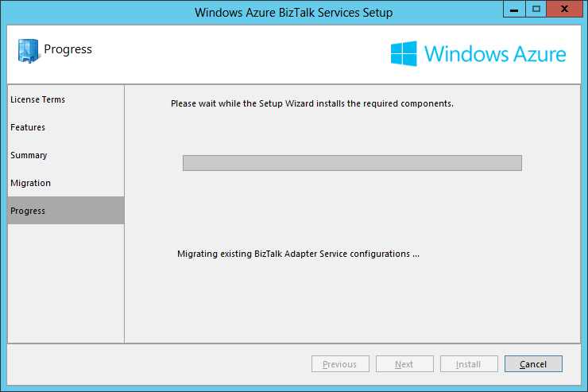Click the BizTalk server icon in header
The image size is (588, 392).
[x=28, y=50]
